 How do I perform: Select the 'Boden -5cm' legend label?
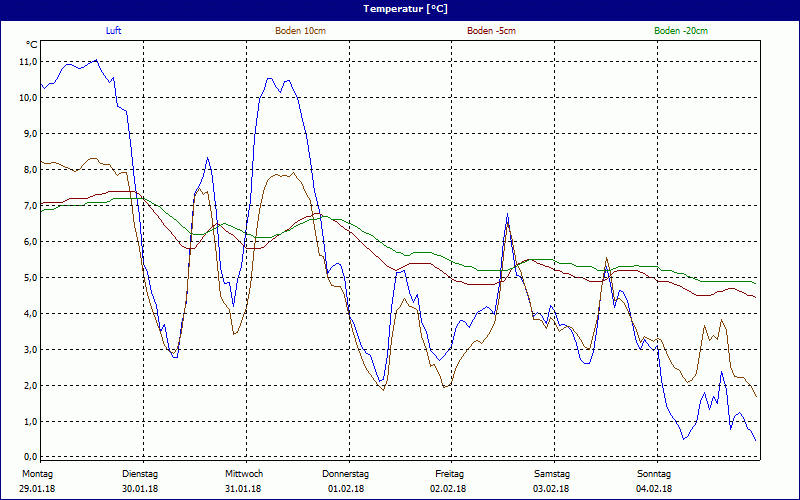[x=491, y=31]
